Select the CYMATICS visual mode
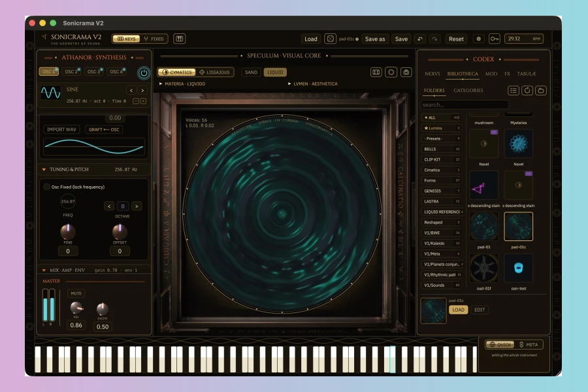The height and width of the screenshot is (392, 588). [x=177, y=72]
